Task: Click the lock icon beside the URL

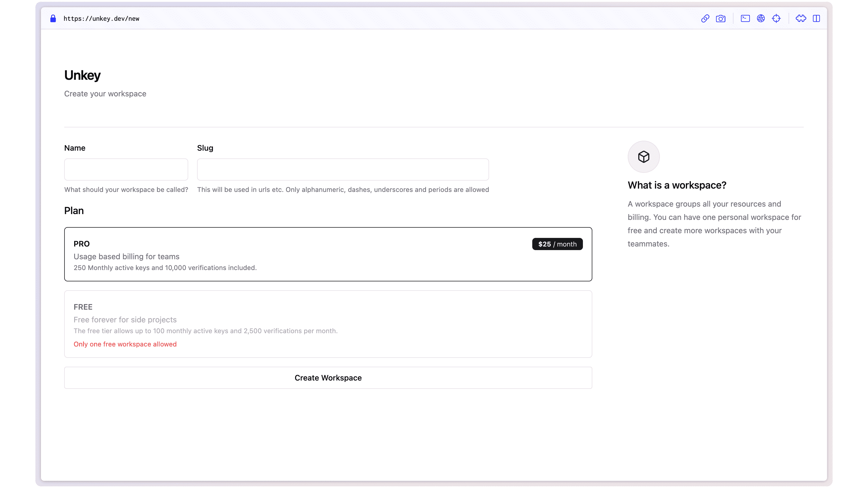Action: pyautogui.click(x=53, y=19)
